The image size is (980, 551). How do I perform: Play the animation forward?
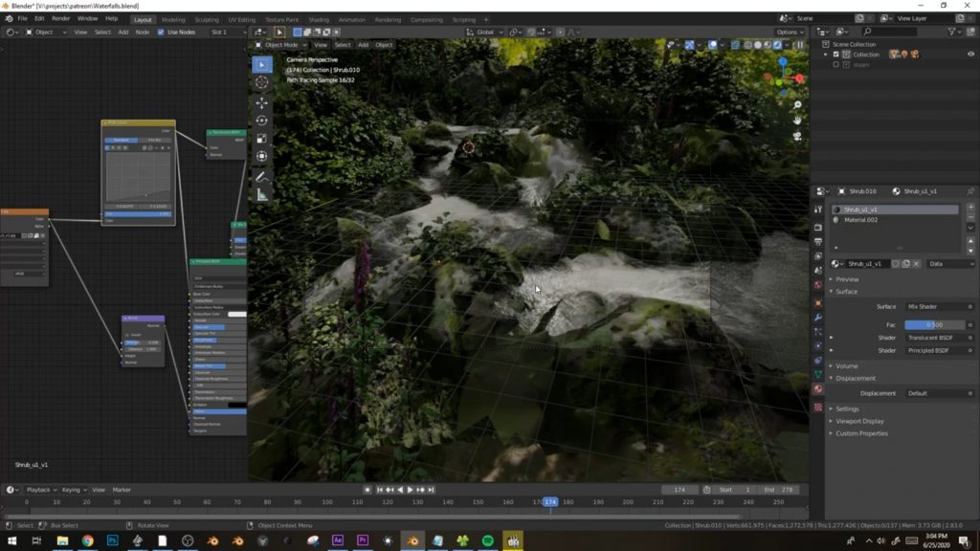click(x=410, y=490)
